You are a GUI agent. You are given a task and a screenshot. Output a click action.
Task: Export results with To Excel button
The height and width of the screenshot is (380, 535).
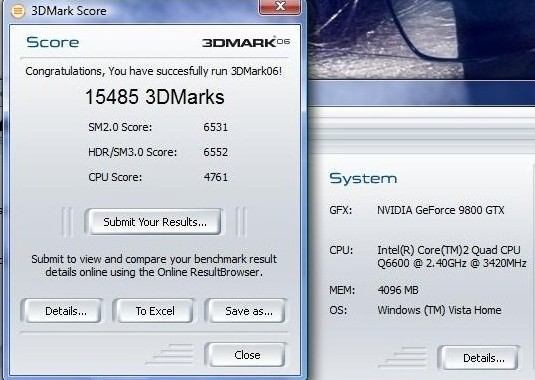pos(155,311)
